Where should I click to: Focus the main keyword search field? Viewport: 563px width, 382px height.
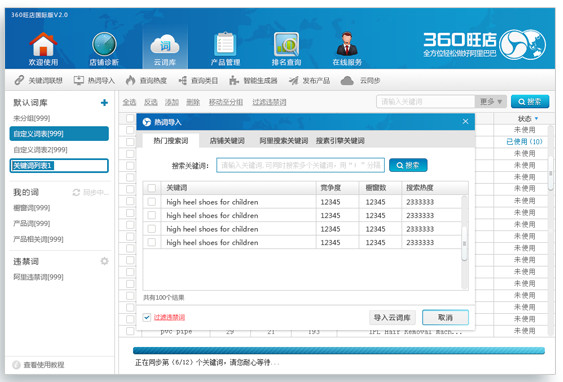(426, 102)
